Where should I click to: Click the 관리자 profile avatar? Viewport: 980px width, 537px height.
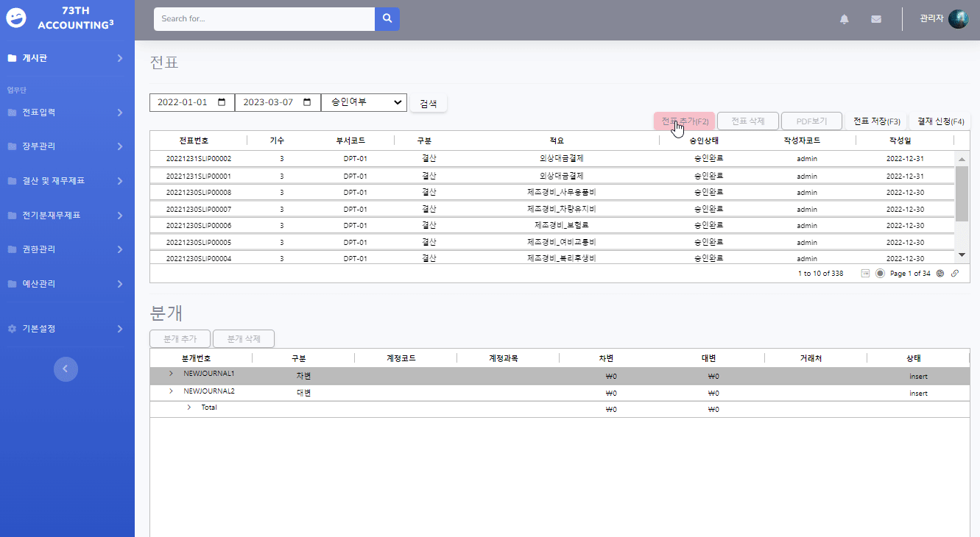click(958, 18)
